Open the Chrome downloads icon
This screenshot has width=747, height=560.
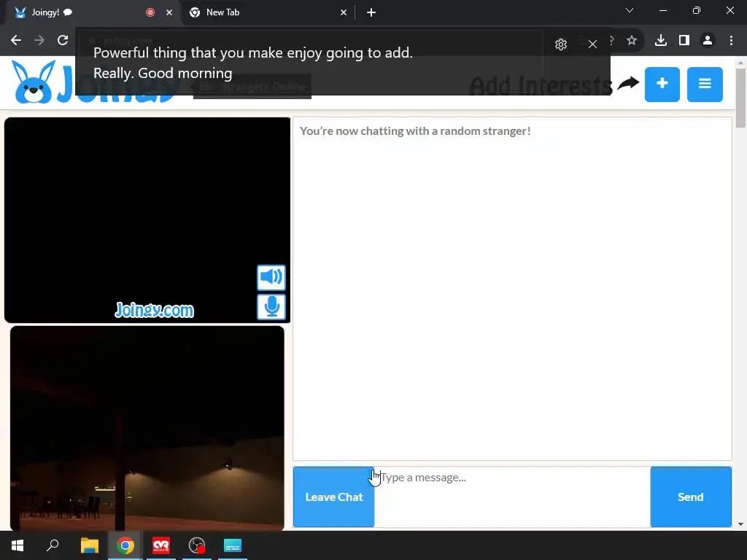coord(660,40)
